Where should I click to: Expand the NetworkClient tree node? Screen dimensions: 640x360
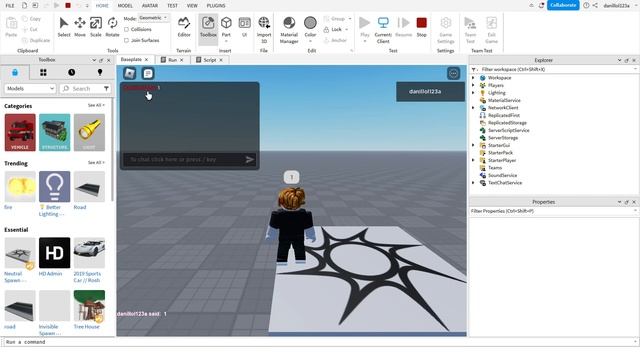click(x=473, y=108)
